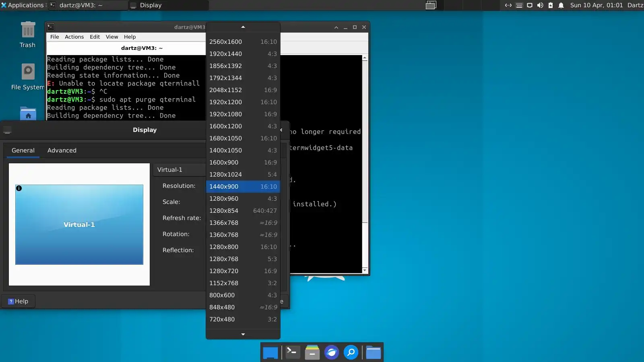Launch File Manager from the dock

tap(312, 352)
